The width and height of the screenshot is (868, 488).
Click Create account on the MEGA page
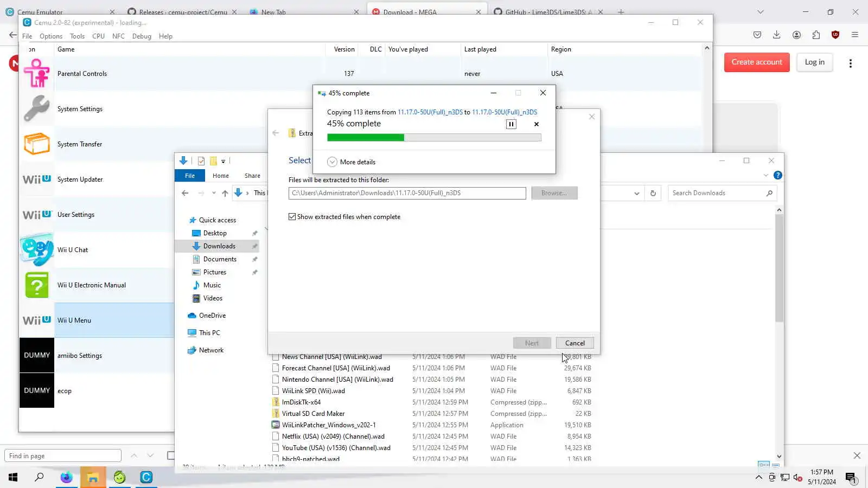pyautogui.click(x=757, y=62)
